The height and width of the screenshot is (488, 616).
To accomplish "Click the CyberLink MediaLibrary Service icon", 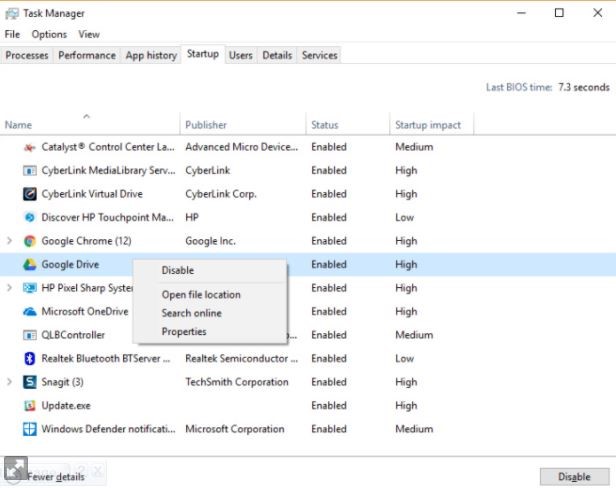I will coord(29,171).
